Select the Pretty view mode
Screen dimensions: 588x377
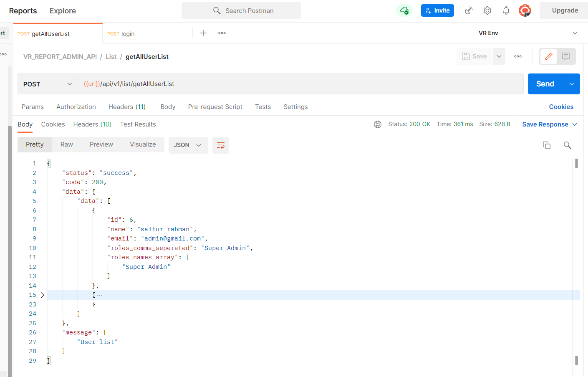click(35, 144)
